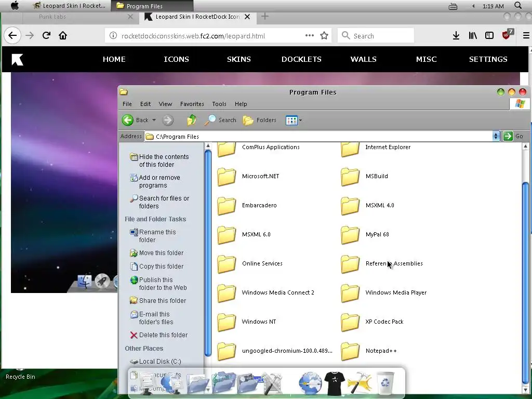Bookmark this page with the star
This screenshot has width=532, height=399.
(x=324, y=36)
